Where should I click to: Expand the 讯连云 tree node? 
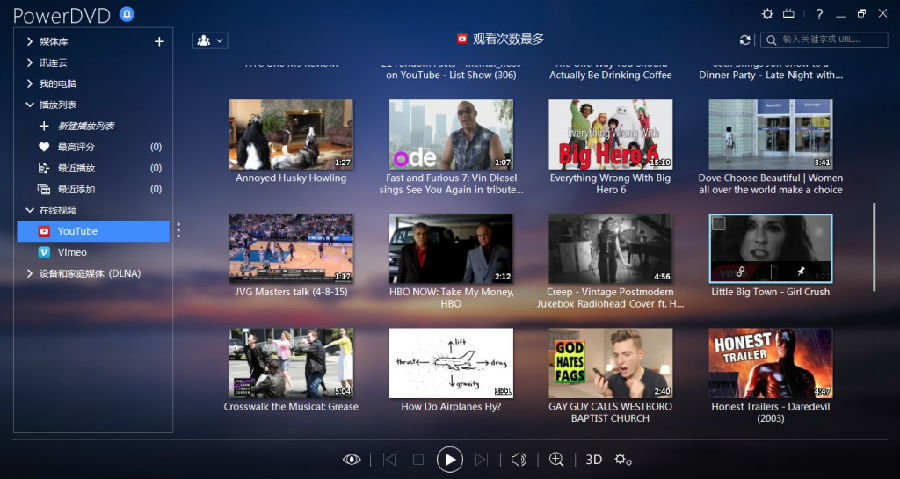[30, 63]
